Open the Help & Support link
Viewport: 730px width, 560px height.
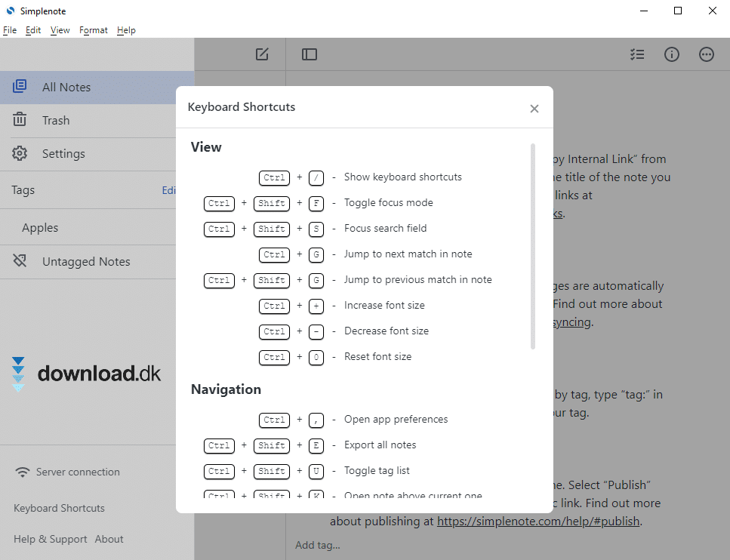(51, 539)
